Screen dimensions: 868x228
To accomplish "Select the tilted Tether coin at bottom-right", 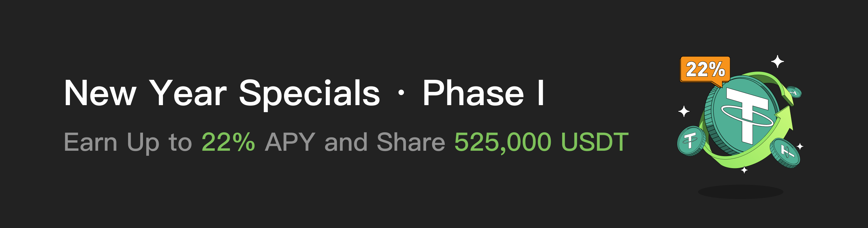I will click(x=785, y=153).
